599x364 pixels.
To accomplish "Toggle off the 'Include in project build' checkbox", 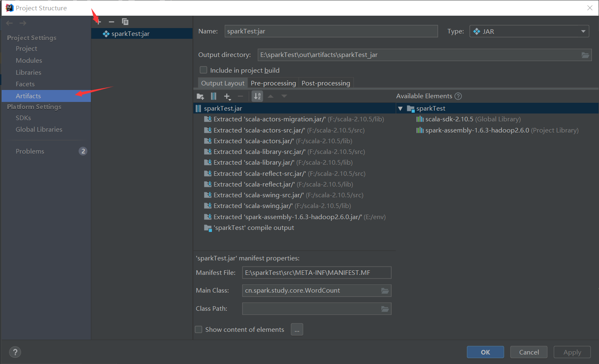I will (203, 70).
